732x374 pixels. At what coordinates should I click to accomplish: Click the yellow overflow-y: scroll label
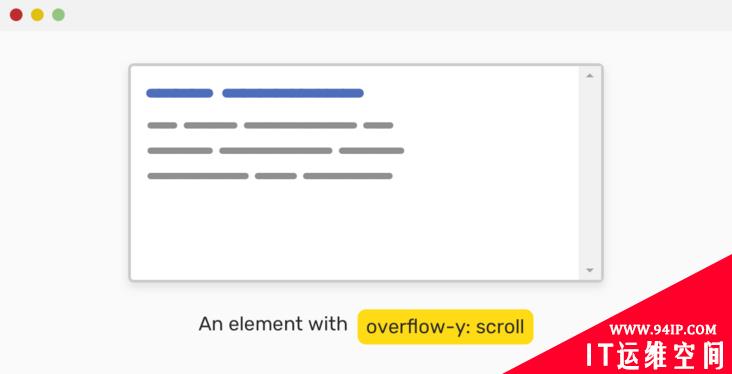point(445,327)
